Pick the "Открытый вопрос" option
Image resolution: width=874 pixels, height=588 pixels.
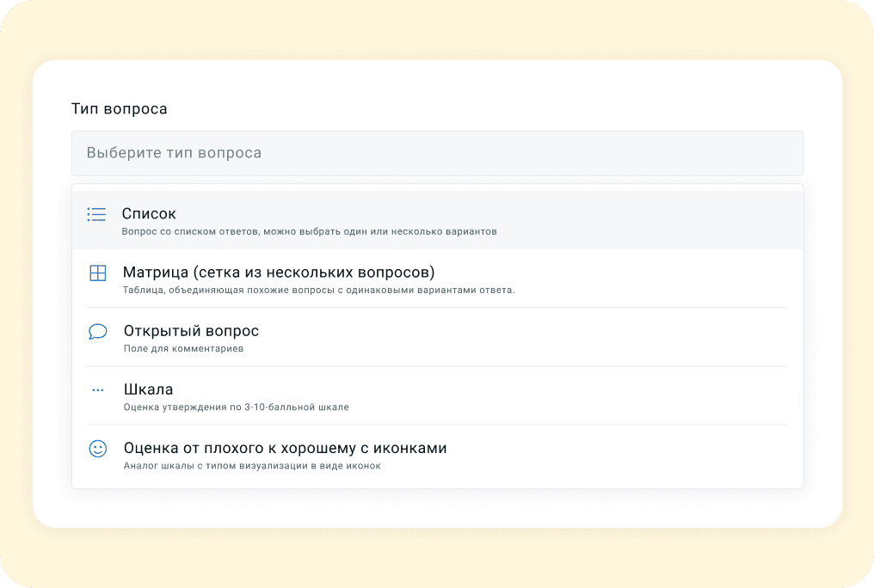191,331
